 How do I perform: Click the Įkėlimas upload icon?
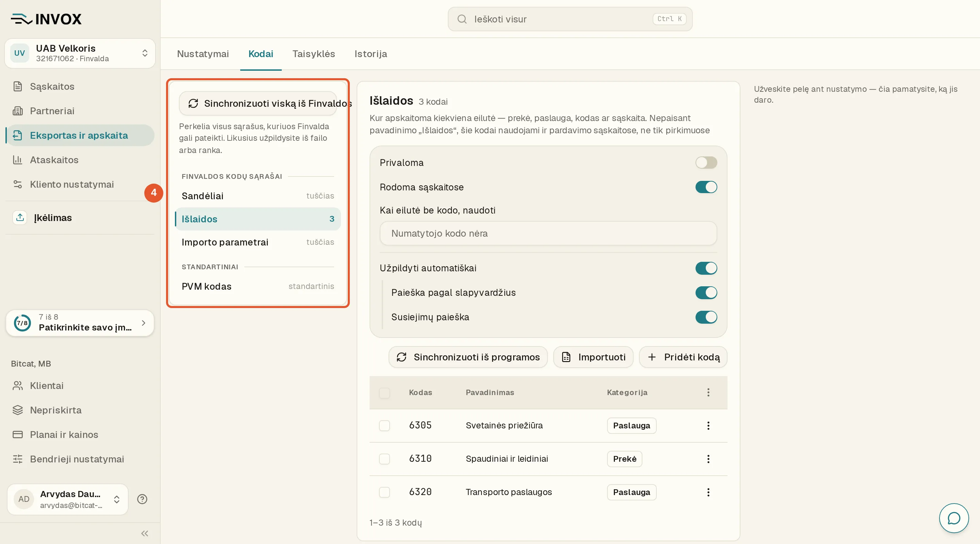[20, 218]
